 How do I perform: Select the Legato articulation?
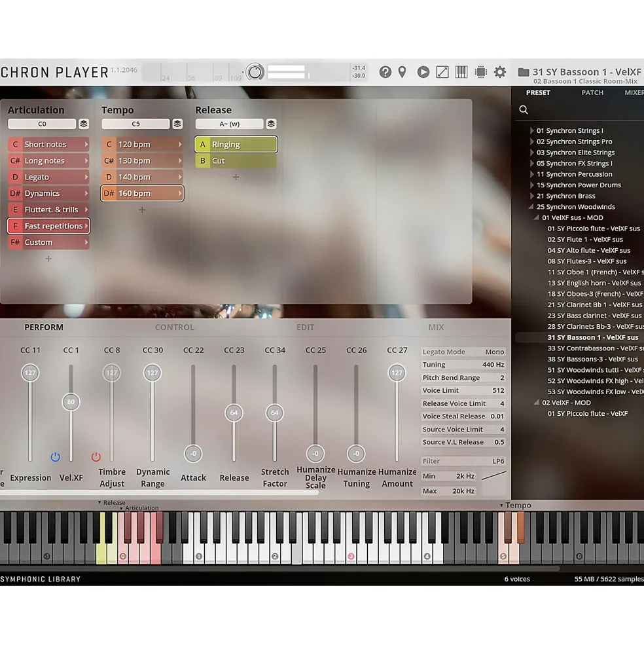[x=48, y=177]
